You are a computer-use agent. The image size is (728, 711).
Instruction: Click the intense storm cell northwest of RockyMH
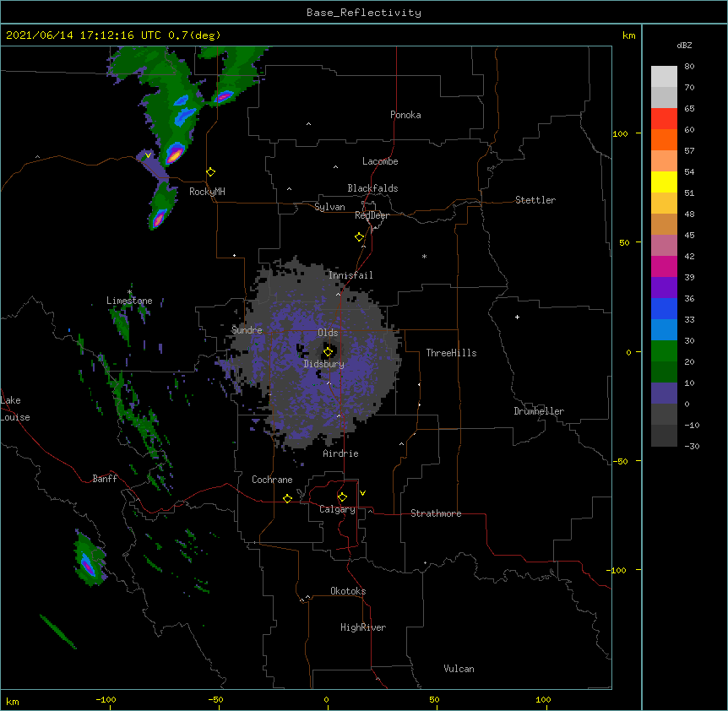click(x=175, y=154)
